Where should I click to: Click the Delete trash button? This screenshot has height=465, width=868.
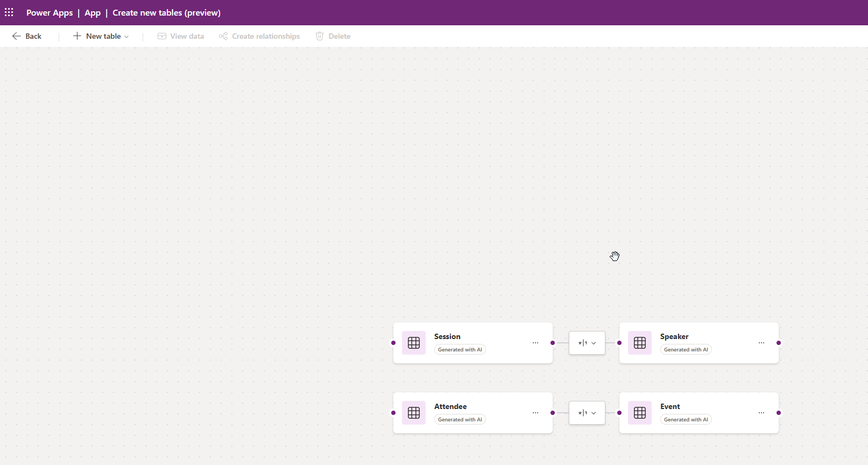point(333,36)
